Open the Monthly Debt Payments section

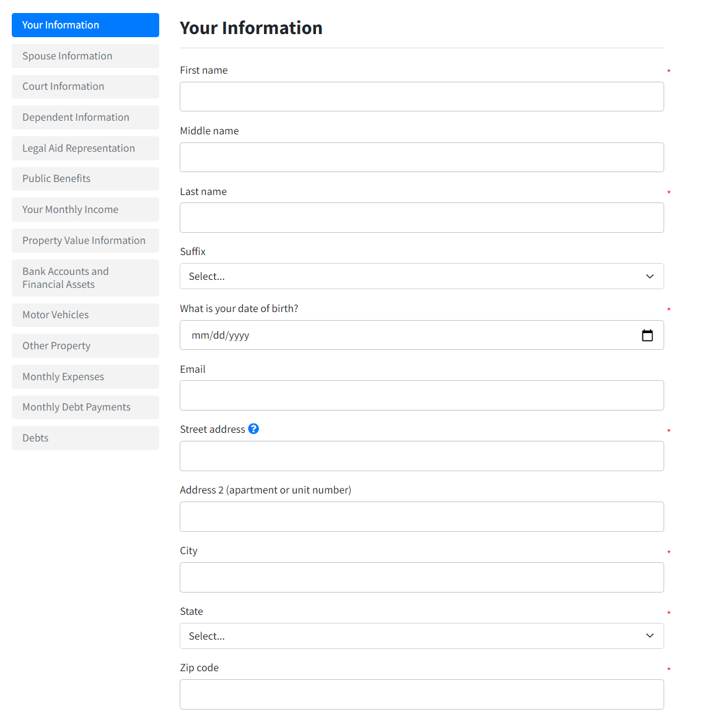coord(86,407)
